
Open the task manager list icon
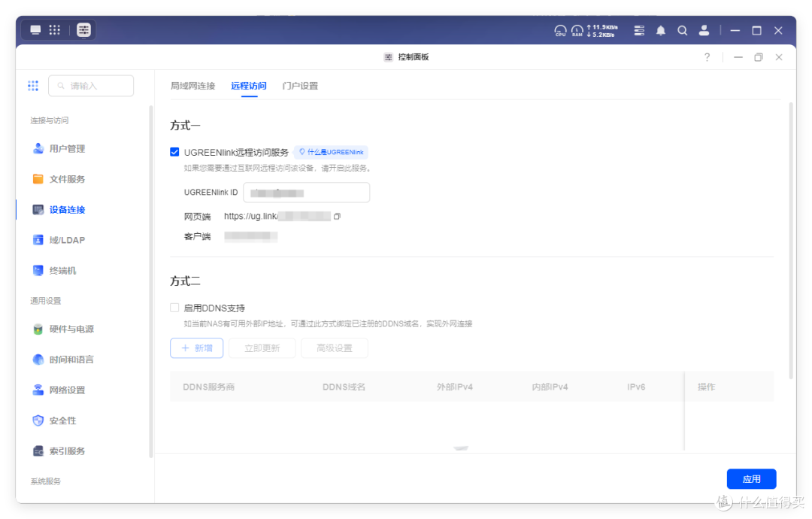pyautogui.click(x=639, y=31)
